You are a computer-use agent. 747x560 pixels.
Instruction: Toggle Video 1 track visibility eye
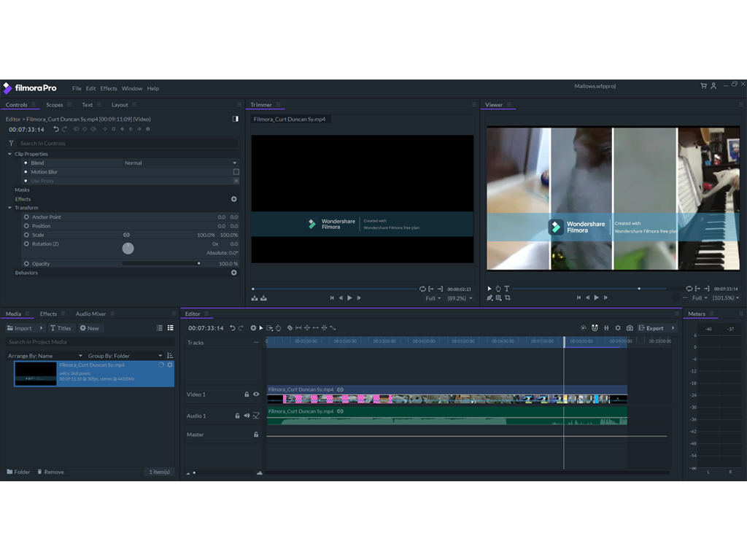256,394
